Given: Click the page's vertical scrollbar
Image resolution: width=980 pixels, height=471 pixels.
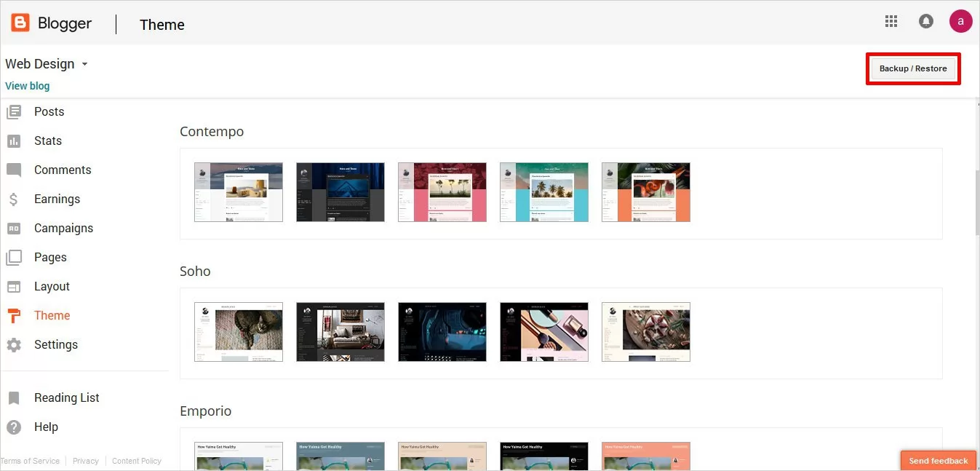Looking at the screenshot, I should [976, 204].
